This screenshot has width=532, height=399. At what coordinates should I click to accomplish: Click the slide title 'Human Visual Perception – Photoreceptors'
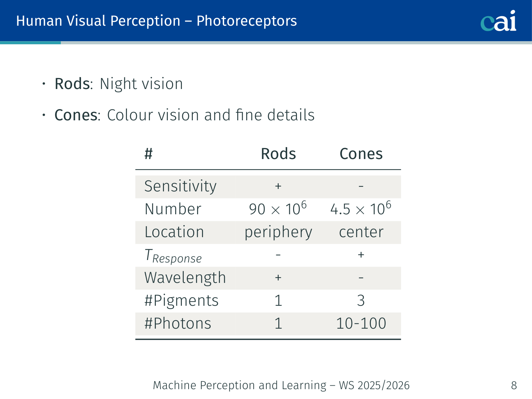[157, 21]
